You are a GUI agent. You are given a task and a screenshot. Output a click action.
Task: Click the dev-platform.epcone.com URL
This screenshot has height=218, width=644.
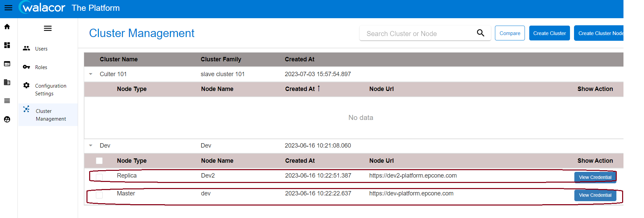tap(412, 193)
